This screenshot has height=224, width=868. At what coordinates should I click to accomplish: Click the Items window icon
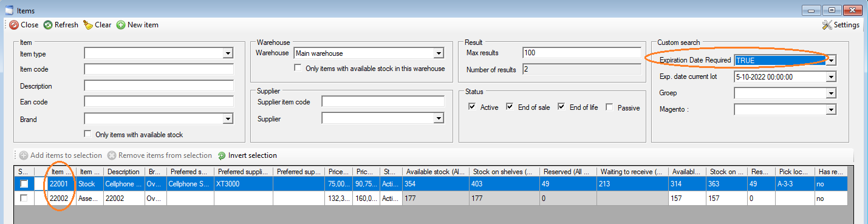pyautogui.click(x=9, y=10)
